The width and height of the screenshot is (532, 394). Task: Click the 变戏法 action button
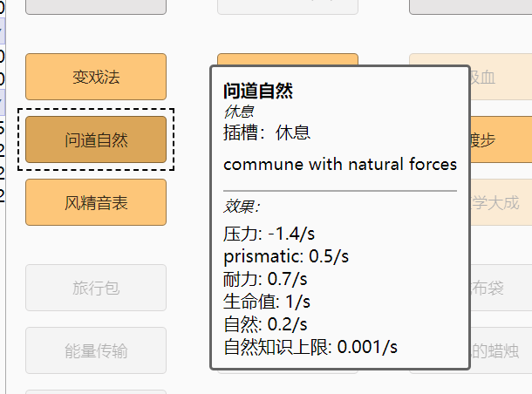pyautogui.click(x=96, y=77)
